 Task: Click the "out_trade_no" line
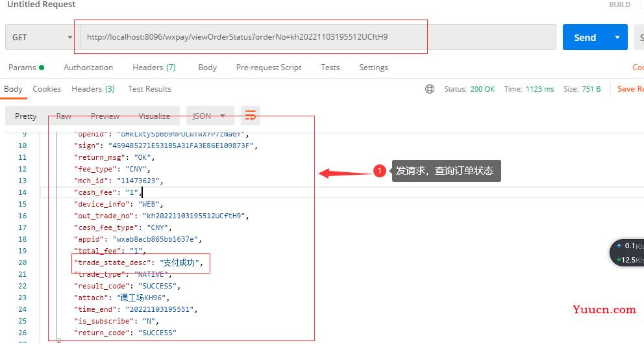[162, 216]
